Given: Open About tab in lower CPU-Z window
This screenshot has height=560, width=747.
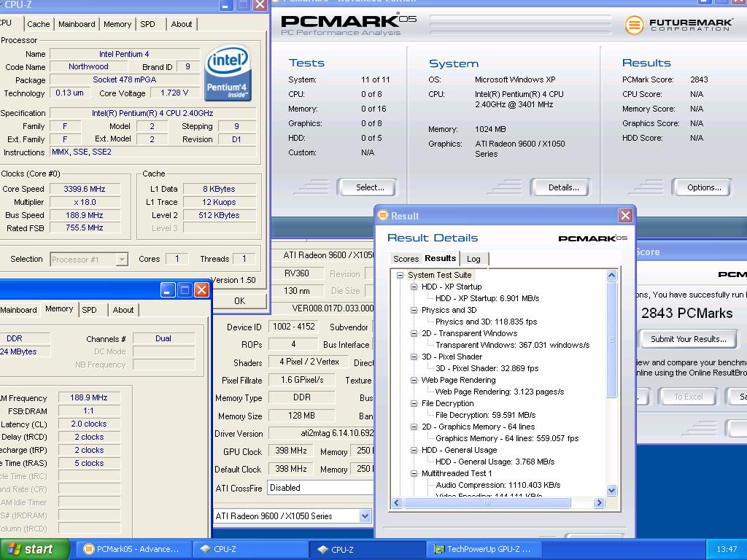Looking at the screenshot, I should [123, 310].
